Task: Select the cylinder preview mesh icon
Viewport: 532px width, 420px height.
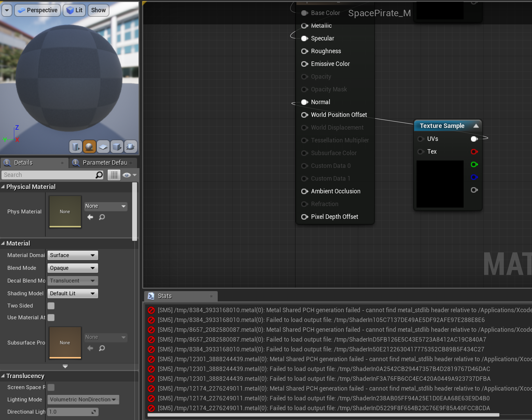Action: pos(76,147)
